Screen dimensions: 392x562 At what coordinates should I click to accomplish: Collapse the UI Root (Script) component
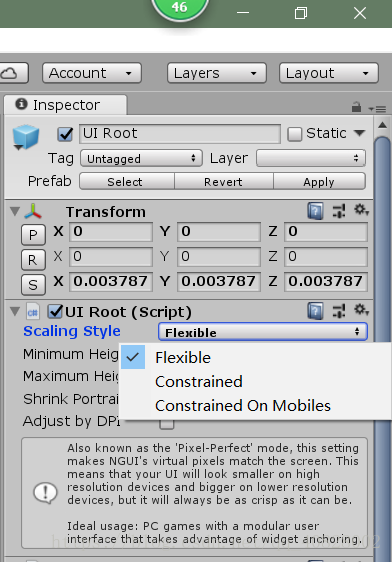(x=15, y=311)
